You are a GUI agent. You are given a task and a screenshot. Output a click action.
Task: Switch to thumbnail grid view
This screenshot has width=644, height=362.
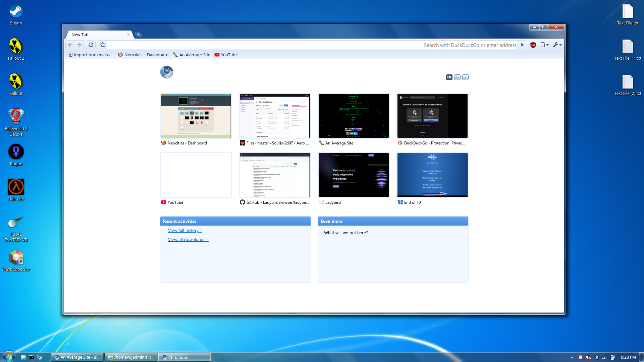coord(449,77)
